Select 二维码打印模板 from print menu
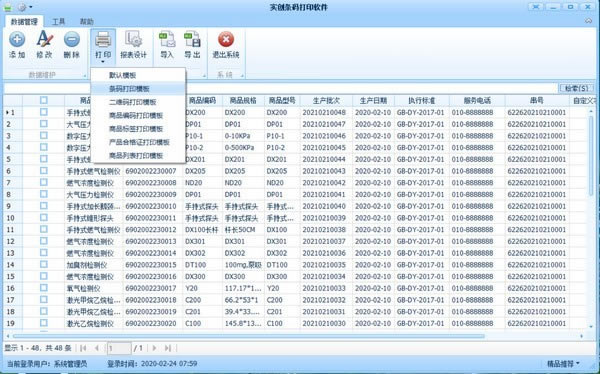 tap(138, 102)
